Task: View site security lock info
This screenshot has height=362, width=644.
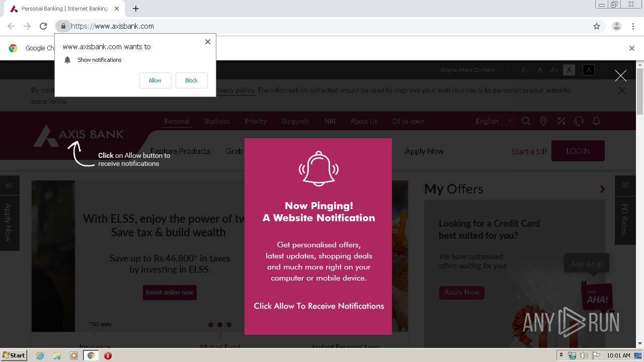Action: pyautogui.click(x=63, y=26)
